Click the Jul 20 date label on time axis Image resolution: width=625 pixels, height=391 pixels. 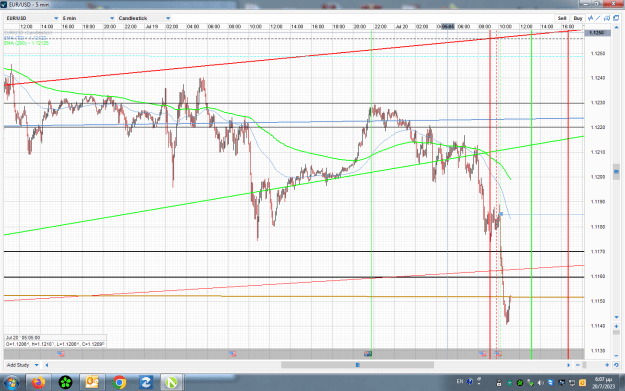point(401,26)
